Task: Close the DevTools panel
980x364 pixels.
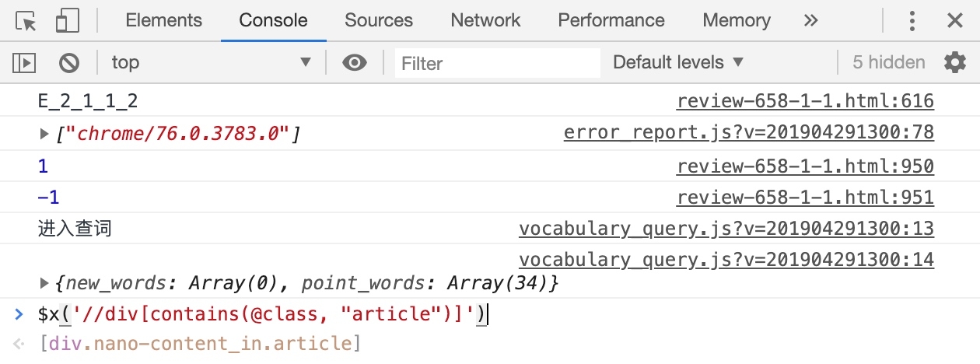Action: [955, 21]
